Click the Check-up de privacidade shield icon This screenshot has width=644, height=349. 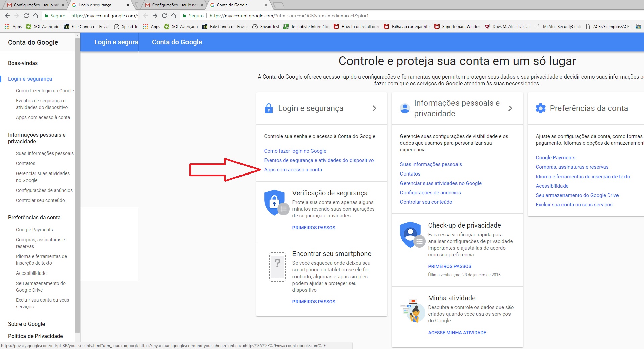(411, 235)
